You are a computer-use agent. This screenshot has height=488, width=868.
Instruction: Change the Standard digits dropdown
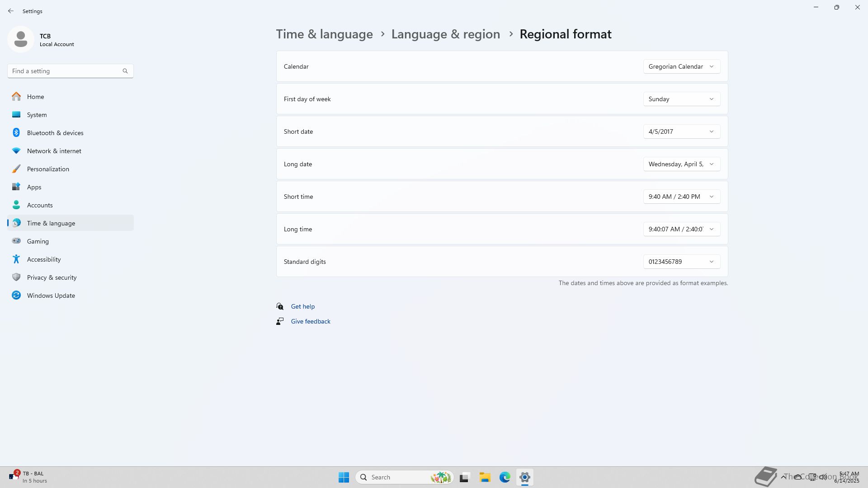(x=681, y=262)
